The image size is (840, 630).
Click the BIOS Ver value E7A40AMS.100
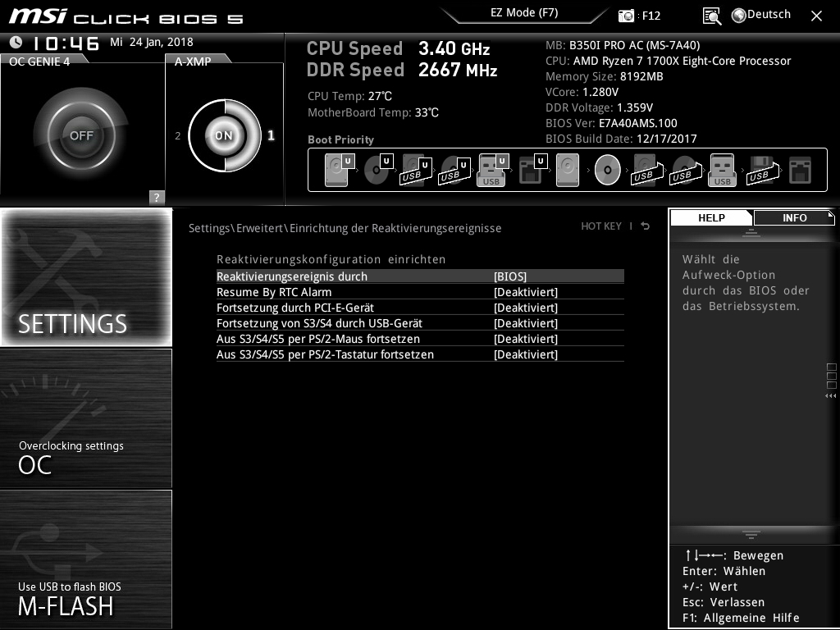click(638, 123)
